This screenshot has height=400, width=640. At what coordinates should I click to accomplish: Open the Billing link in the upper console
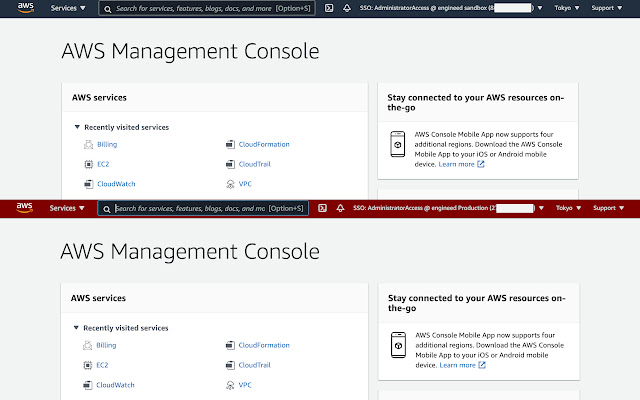[107, 144]
